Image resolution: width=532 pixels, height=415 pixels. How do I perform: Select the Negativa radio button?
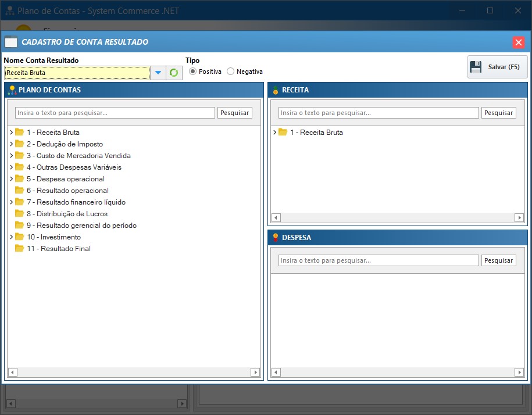pos(231,71)
